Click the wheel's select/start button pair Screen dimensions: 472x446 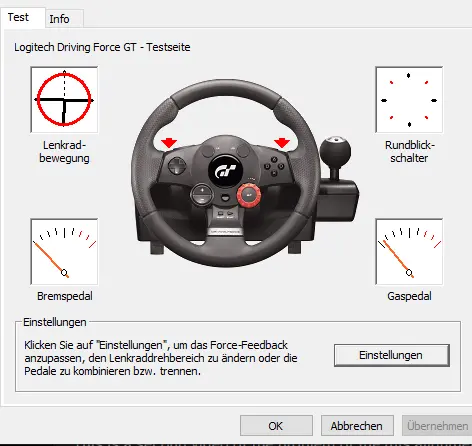pos(225,214)
